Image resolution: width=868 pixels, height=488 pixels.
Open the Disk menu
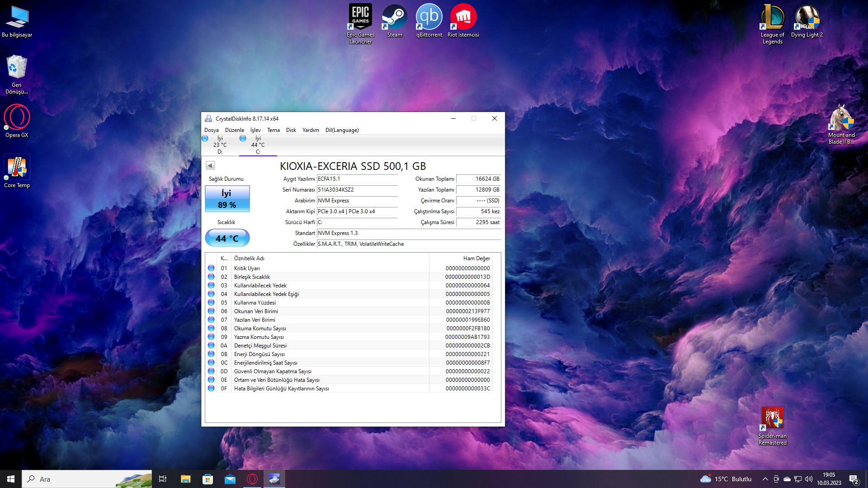pyautogui.click(x=291, y=130)
